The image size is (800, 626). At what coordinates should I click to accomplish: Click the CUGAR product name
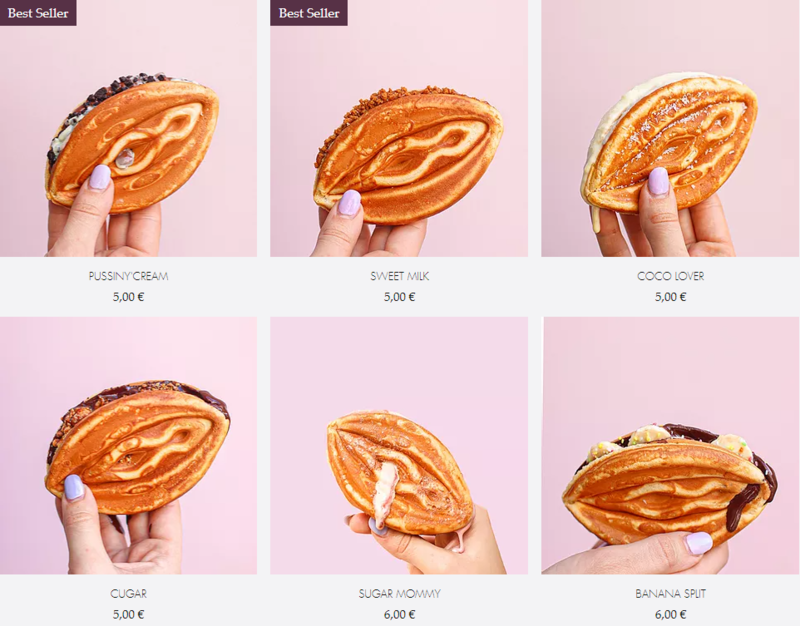click(128, 593)
